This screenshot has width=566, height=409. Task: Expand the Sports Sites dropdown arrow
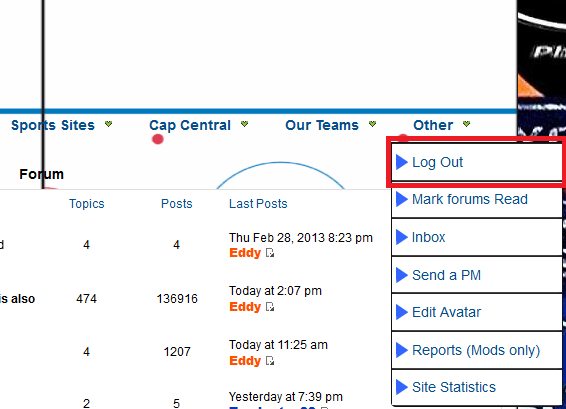pyautogui.click(x=108, y=124)
